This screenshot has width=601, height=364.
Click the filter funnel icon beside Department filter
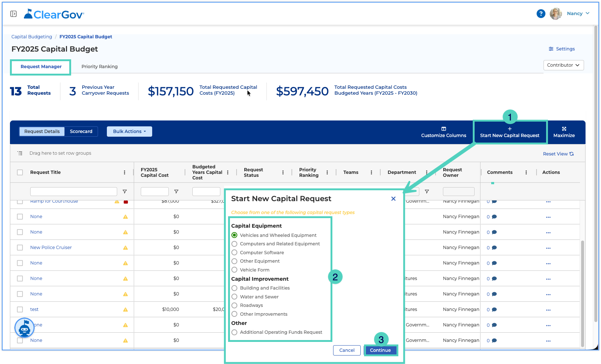coord(427,192)
